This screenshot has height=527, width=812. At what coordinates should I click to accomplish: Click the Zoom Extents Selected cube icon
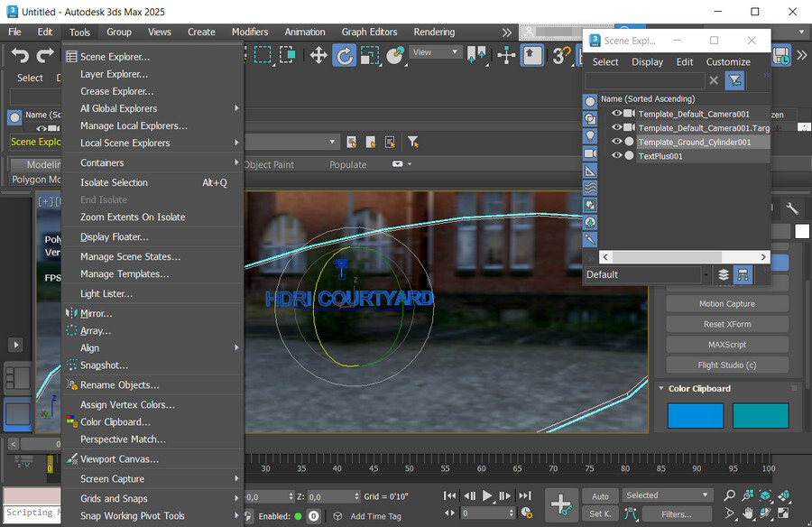765,496
